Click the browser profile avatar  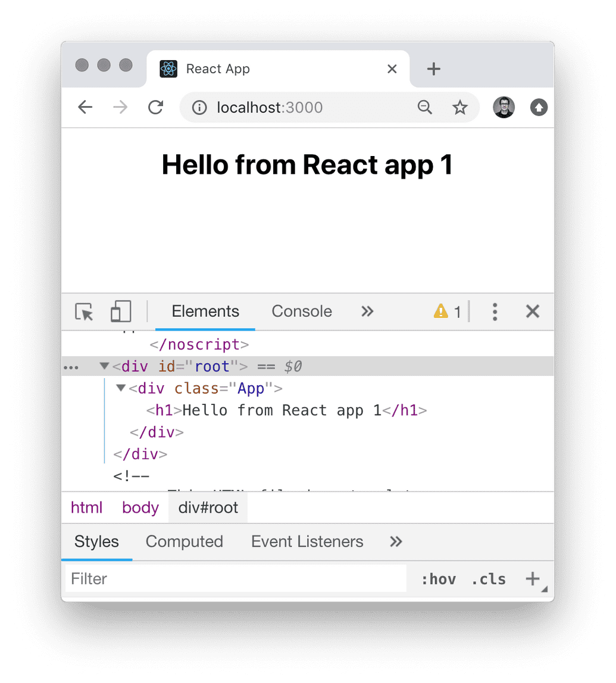[x=504, y=107]
